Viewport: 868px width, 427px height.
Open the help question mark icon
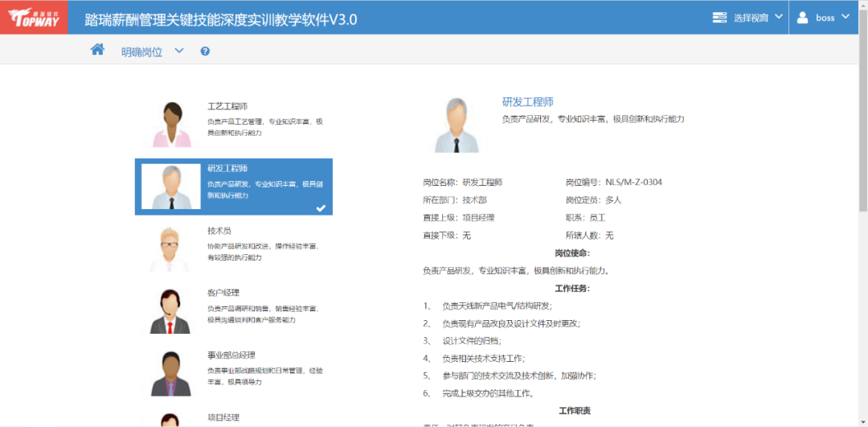205,51
